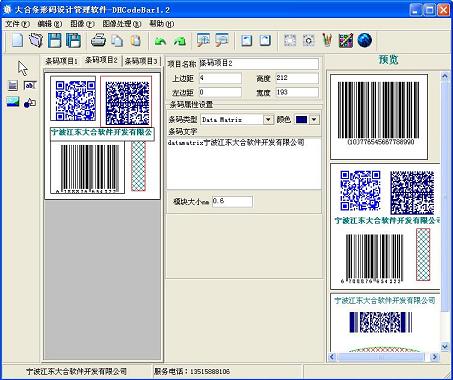Open the 图像处理 menu
This screenshot has height=380, width=453.
click(x=122, y=24)
